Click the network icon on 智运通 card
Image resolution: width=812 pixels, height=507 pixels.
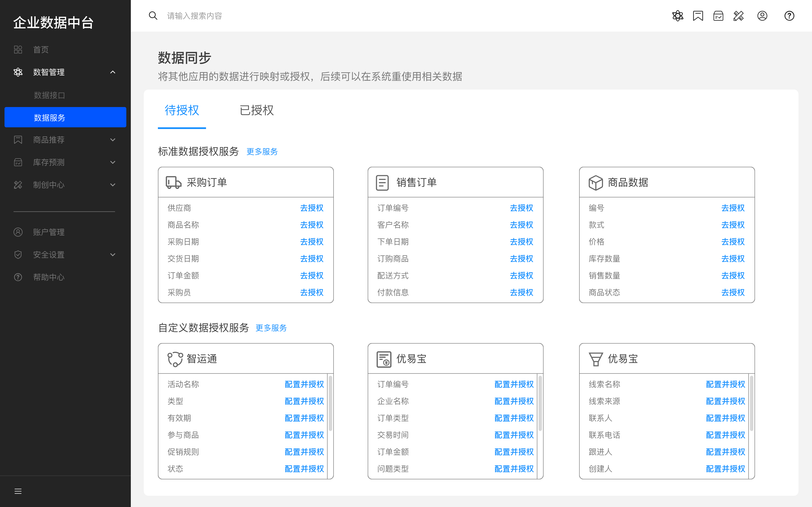tap(175, 359)
